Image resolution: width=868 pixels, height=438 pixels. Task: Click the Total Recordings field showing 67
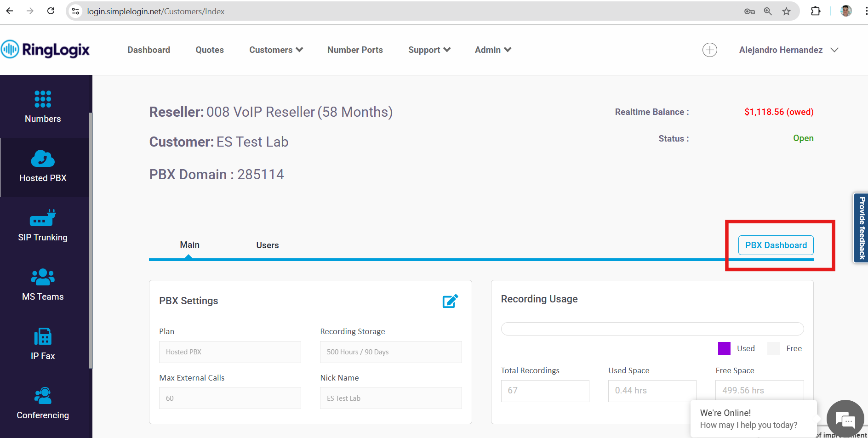tap(545, 391)
